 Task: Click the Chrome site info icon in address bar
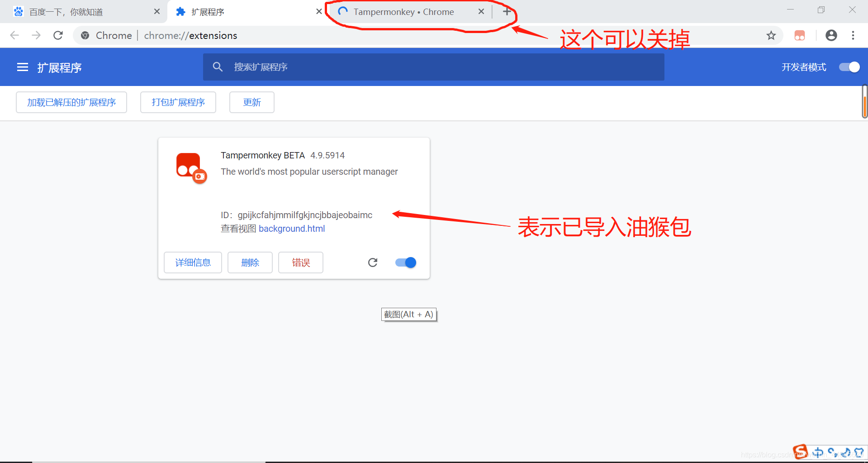[x=85, y=35]
